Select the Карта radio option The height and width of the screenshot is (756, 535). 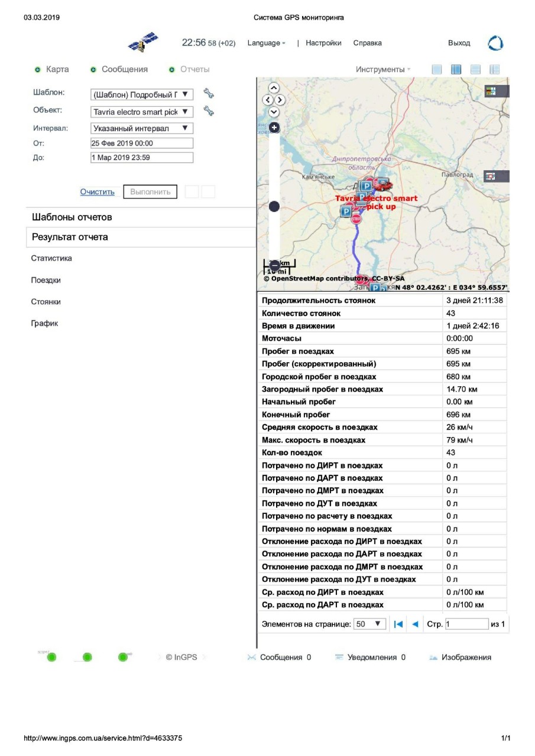coord(38,70)
